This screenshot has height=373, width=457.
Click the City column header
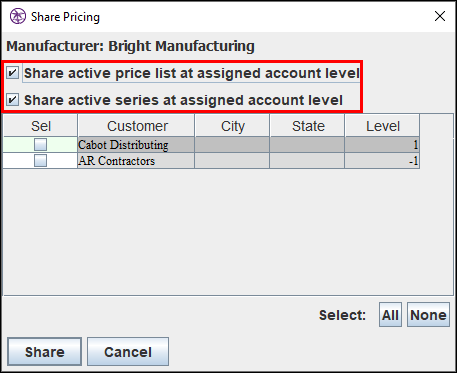(232, 126)
